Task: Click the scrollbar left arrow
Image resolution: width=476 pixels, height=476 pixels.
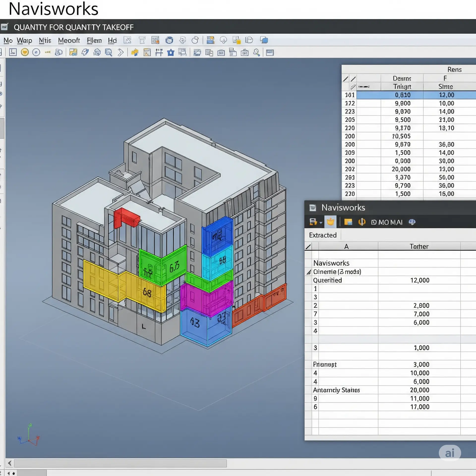Action: tap(10, 463)
